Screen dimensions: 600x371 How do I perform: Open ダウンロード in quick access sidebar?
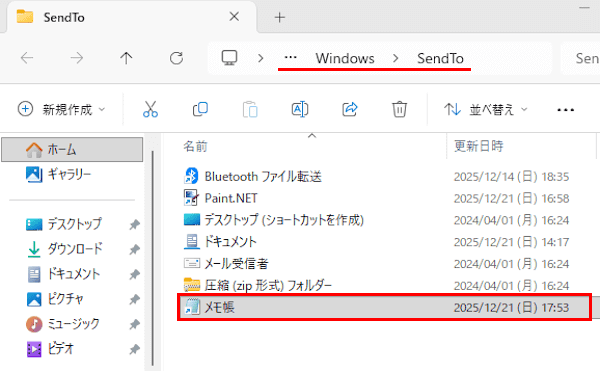64,249
